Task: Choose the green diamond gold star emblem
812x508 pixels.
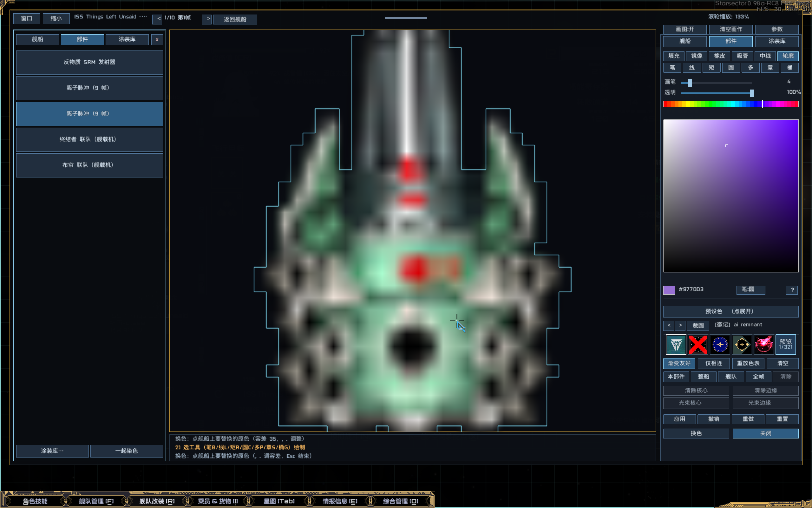Action: click(x=742, y=344)
